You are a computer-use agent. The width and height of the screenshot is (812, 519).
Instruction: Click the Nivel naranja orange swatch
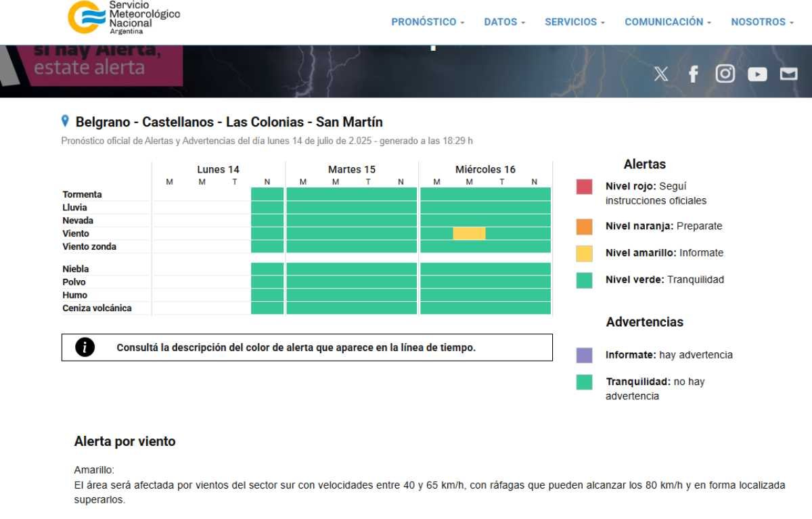584,227
